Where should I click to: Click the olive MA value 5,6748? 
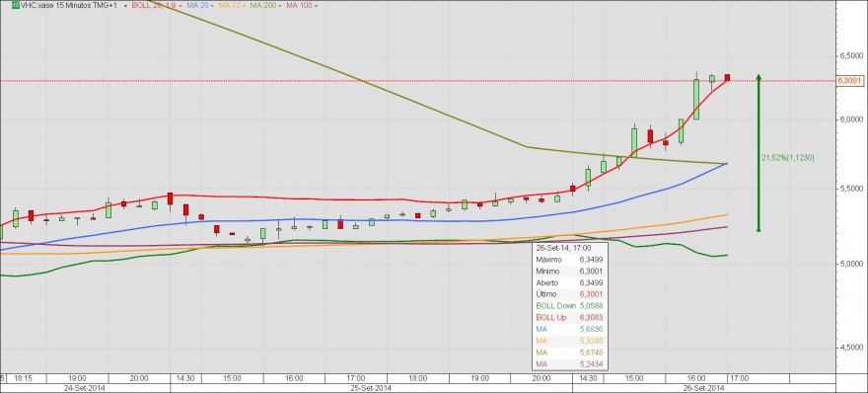point(591,353)
